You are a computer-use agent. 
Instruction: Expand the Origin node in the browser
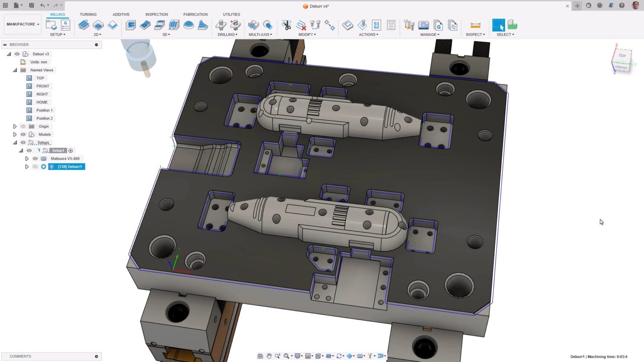(x=15, y=126)
